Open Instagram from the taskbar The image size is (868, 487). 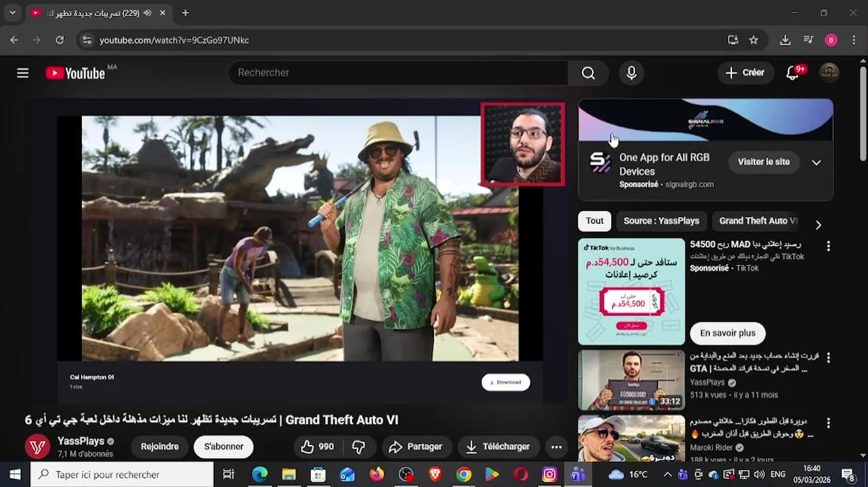[550, 475]
